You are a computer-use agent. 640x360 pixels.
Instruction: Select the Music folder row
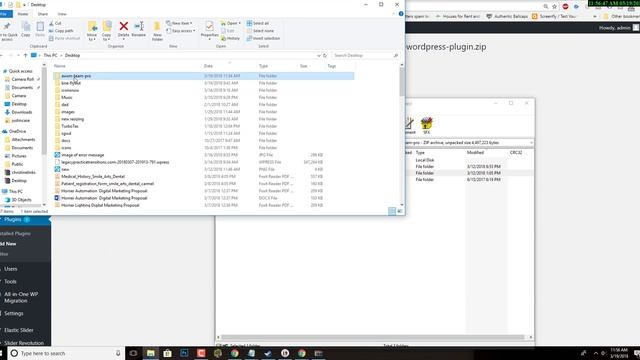tap(203, 98)
